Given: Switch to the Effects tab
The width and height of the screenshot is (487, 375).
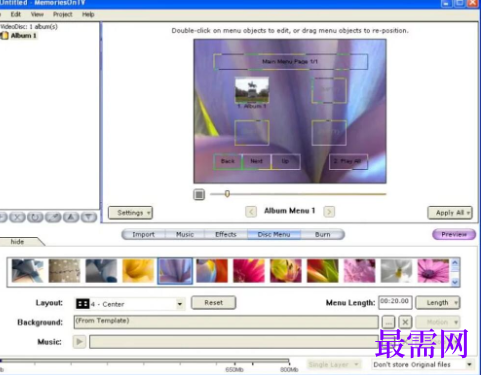Looking at the screenshot, I should click(x=226, y=234).
